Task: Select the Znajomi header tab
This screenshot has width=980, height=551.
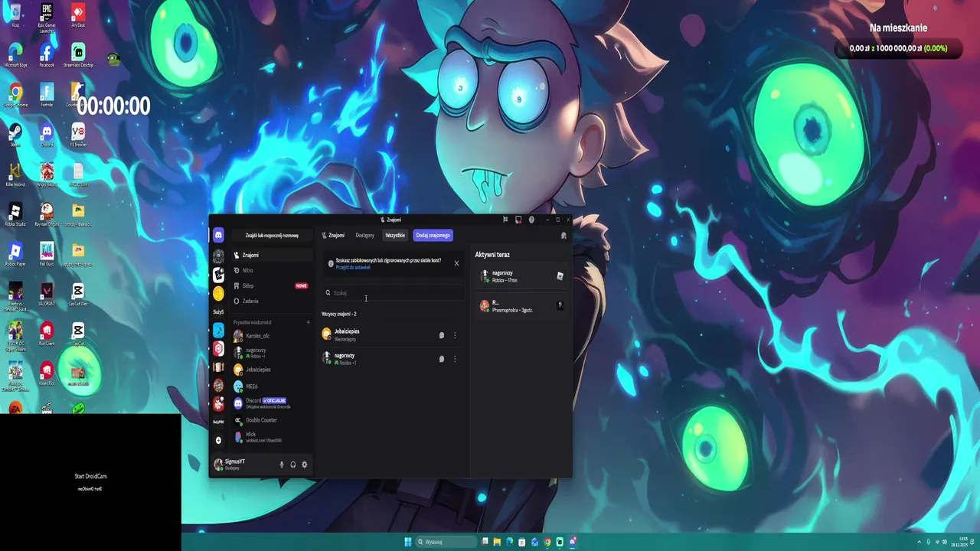Action: (x=333, y=236)
